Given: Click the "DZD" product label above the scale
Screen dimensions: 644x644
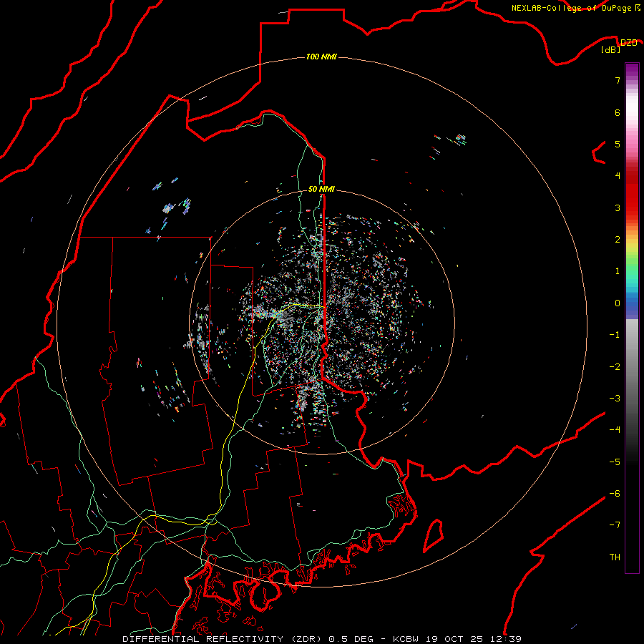Looking at the screenshot, I should click(629, 42).
